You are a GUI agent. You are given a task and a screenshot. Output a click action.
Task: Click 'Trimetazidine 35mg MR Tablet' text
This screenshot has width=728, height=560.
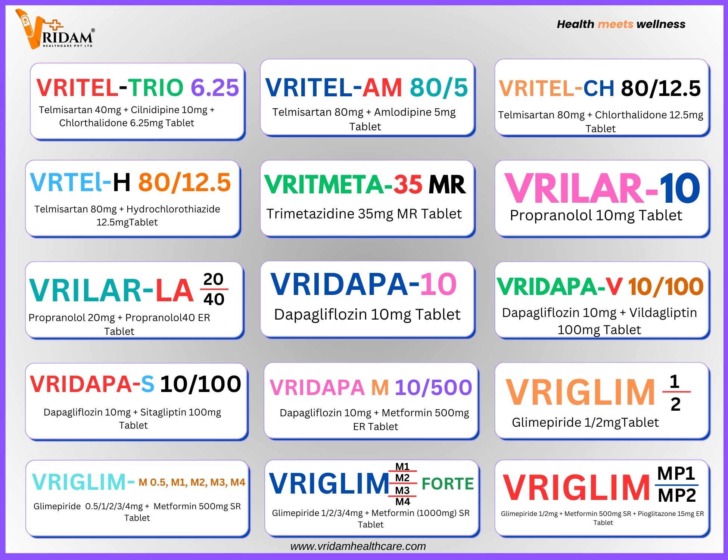[364, 214]
